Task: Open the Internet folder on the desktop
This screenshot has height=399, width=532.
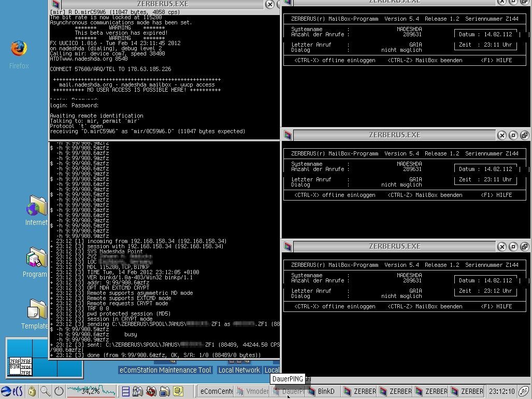Action: (x=36, y=206)
